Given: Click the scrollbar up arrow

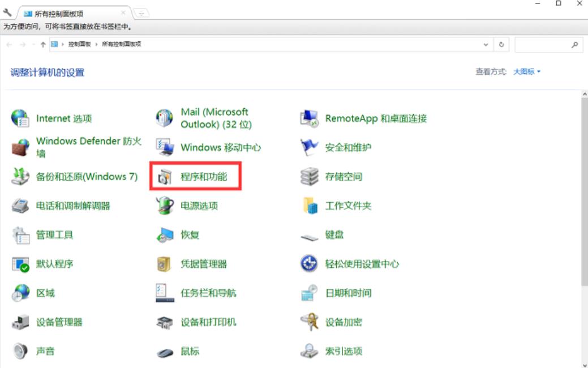Looking at the screenshot, I should [585, 95].
